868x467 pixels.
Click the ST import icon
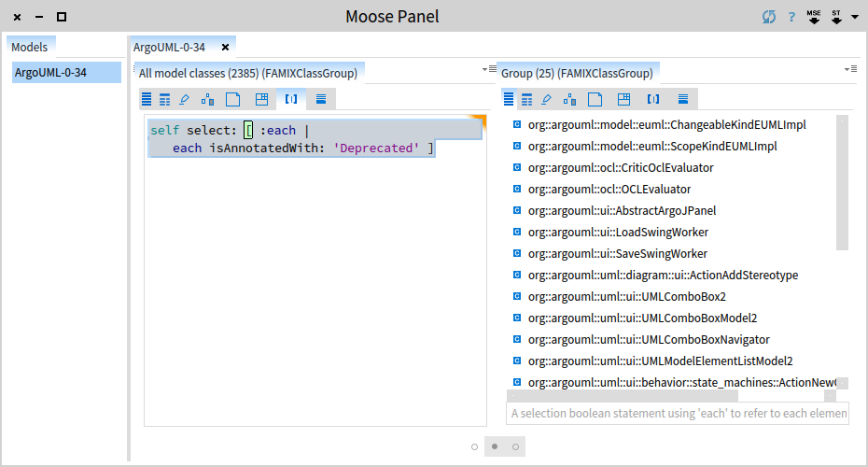tap(836, 17)
